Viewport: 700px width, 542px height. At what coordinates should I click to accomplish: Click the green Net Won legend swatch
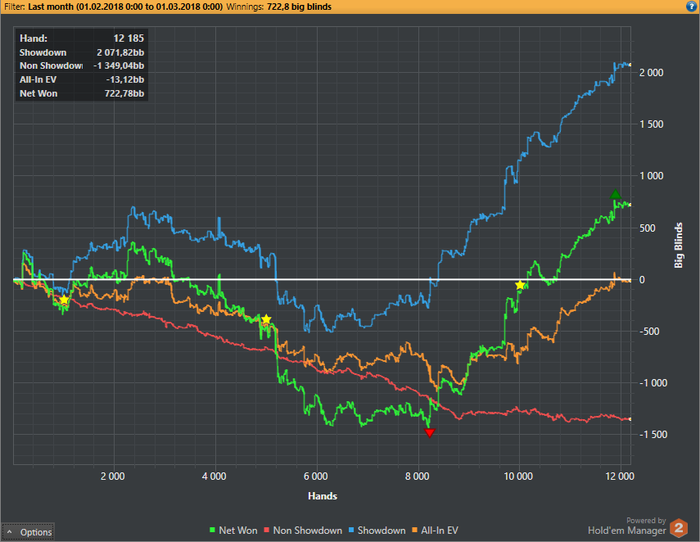click(212, 530)
